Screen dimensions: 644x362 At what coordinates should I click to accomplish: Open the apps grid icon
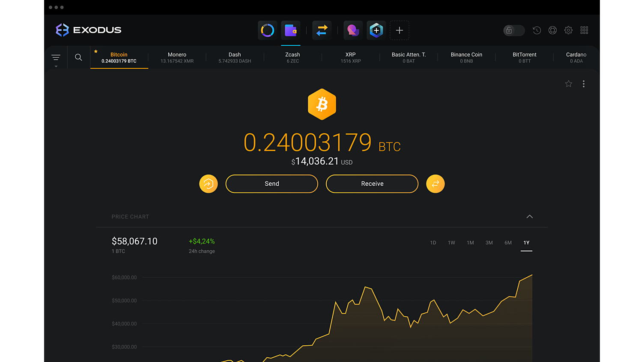[584, 30]
